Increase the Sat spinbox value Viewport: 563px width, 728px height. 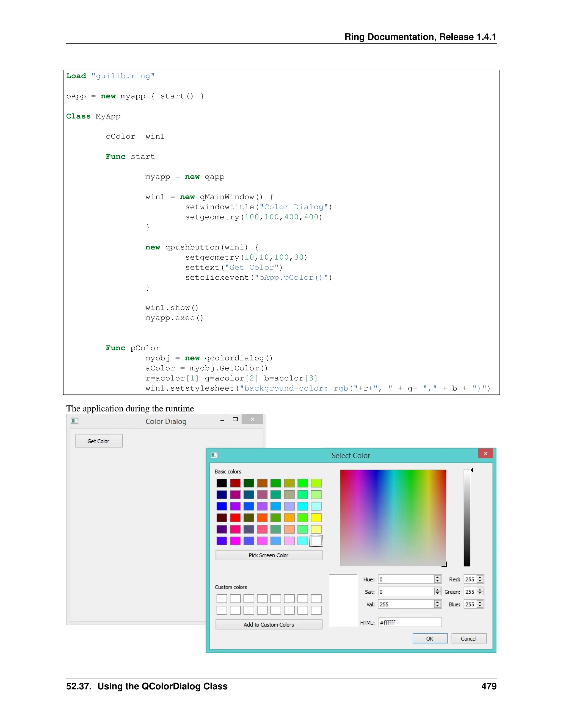438,590
